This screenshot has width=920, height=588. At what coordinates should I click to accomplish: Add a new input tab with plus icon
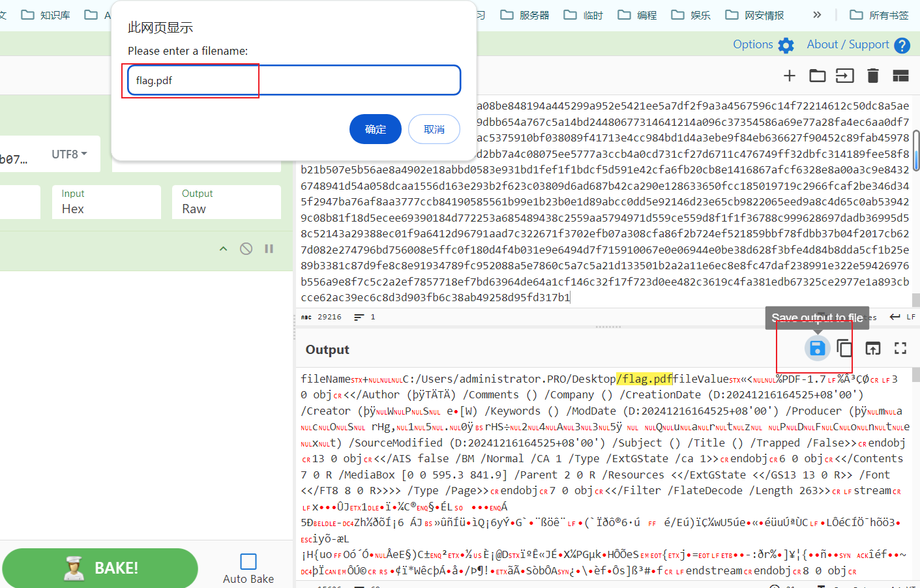click(x=790, y=76)
